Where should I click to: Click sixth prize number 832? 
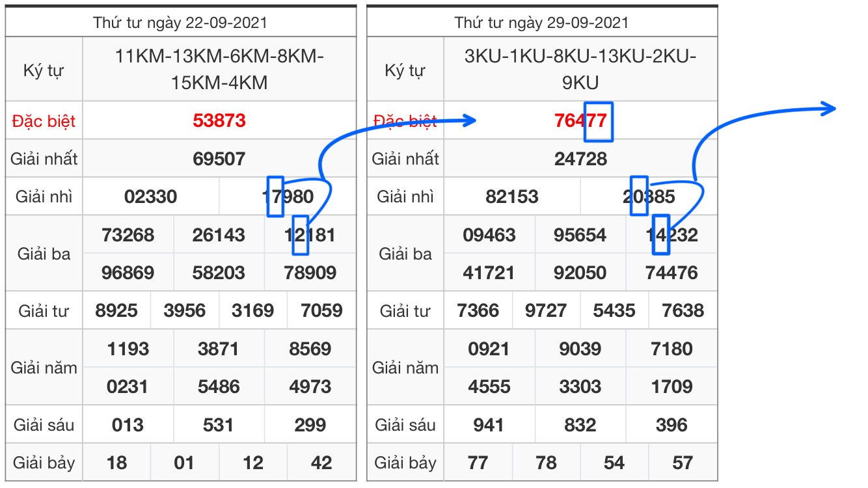pyautogui.click(x=580, y=426)
